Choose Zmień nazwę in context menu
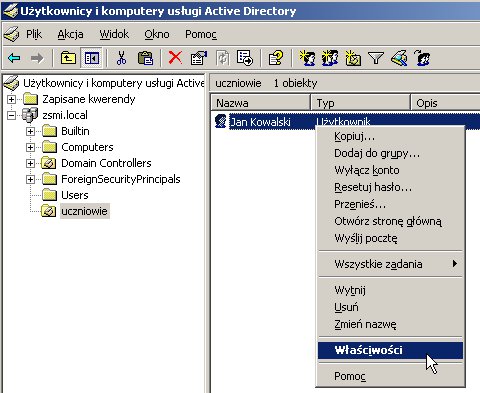Screen dimensions: 480x393 pyautogui.click(x=390, y=324)
